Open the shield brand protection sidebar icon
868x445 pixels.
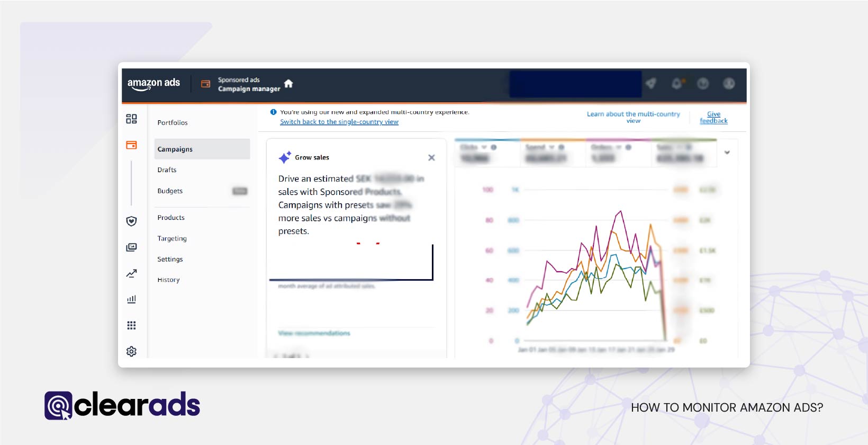point(131,221)
